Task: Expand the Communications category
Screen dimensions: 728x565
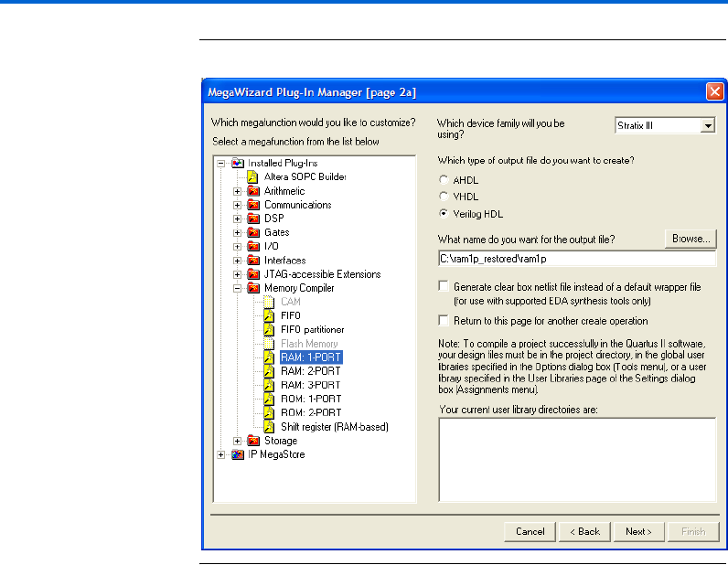Action: tap(237, 205)
